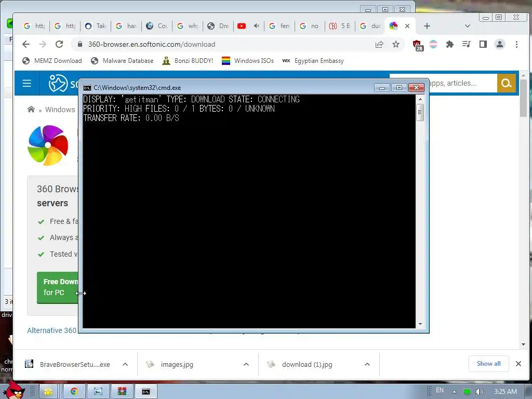
Task: Switch to the 'fen' Google tab
Action: (279, 26)
